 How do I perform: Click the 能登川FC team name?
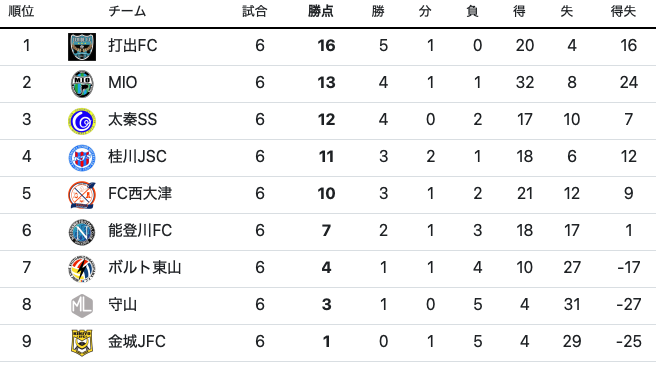coord(140,230)
